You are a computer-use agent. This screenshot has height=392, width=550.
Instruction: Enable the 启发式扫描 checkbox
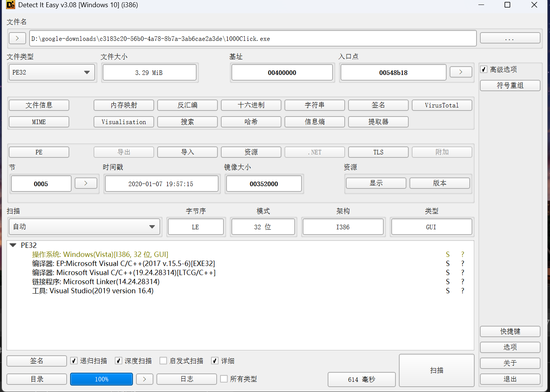click(x=163, y=361)
